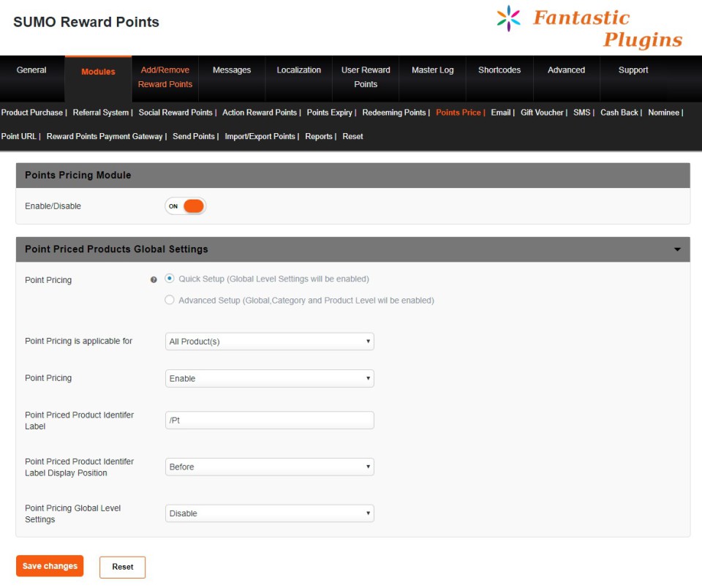Viewport: 702px width, 588px height.
Task: Toggle the Points Pricing Module switch off
Action: [x=186, y=206]
